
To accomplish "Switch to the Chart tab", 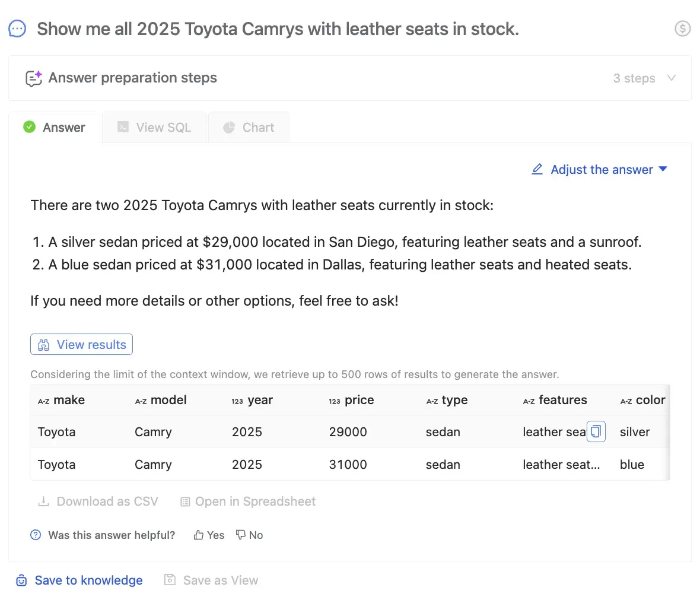I will click(249, 128).
